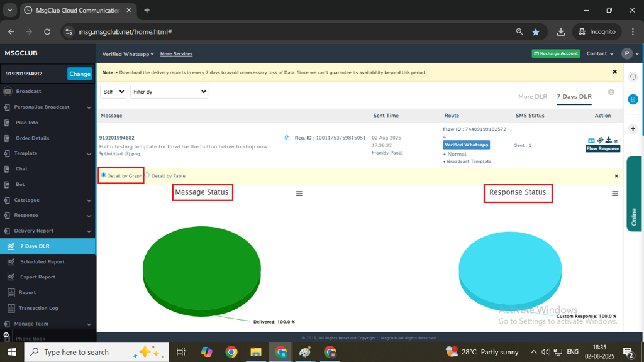Open the More Services link
Viewport: 644px width, 362px height.
pos(176,54)
